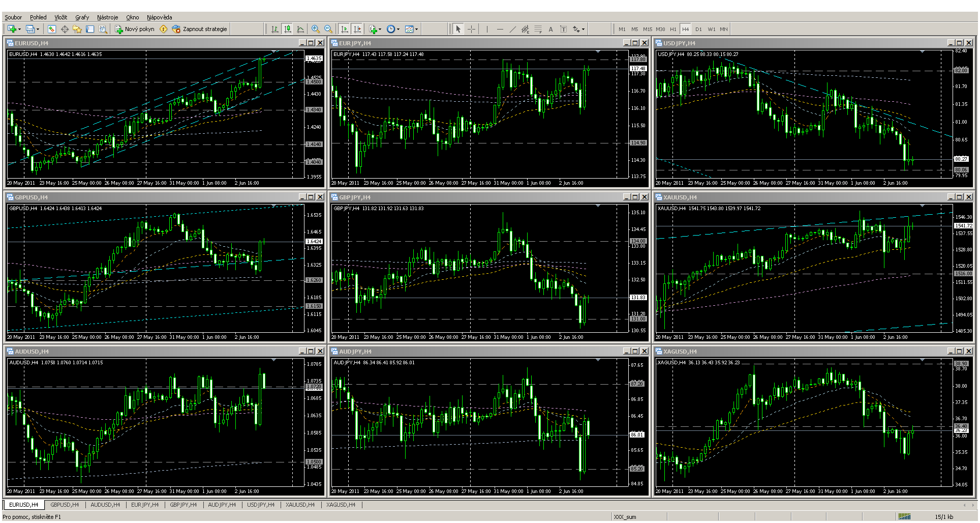
Task: Click the XXX_sum status bar profile
Action: [x=625, y=517]
